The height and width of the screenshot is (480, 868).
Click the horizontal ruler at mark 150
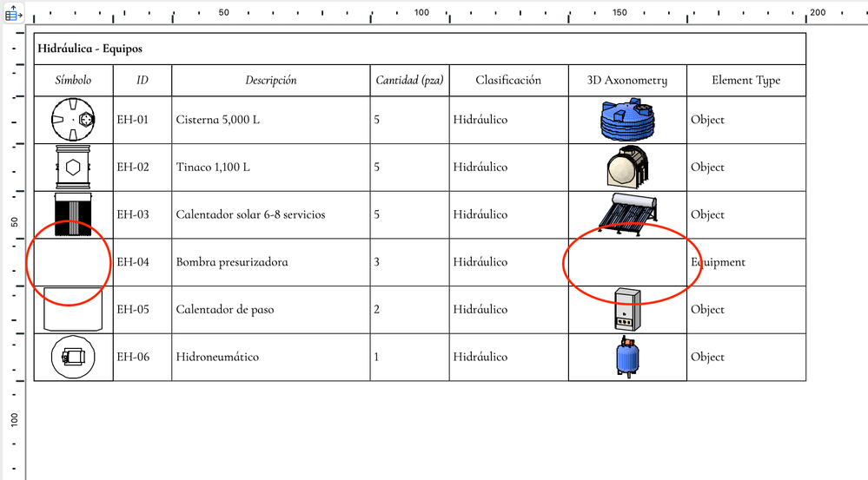pyautogui.click(x=620, y=13)
